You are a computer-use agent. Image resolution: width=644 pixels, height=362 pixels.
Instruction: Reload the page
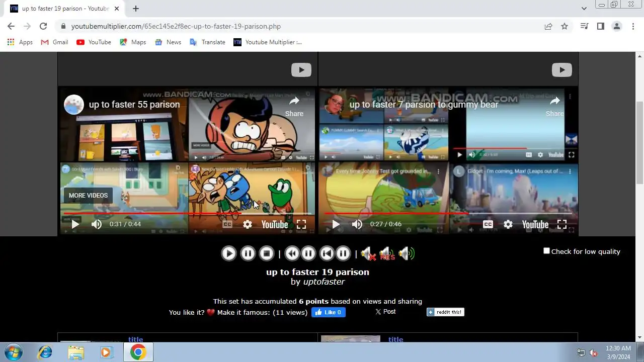43,26
